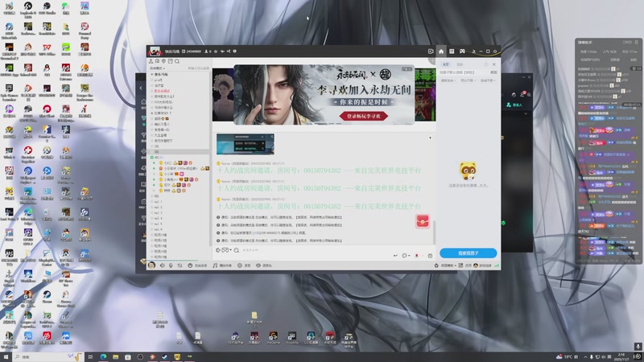Image resolution: width=644 pixels, height=362 pixels.
Task: Open Windows Start menu
Action: pos(6,357)
